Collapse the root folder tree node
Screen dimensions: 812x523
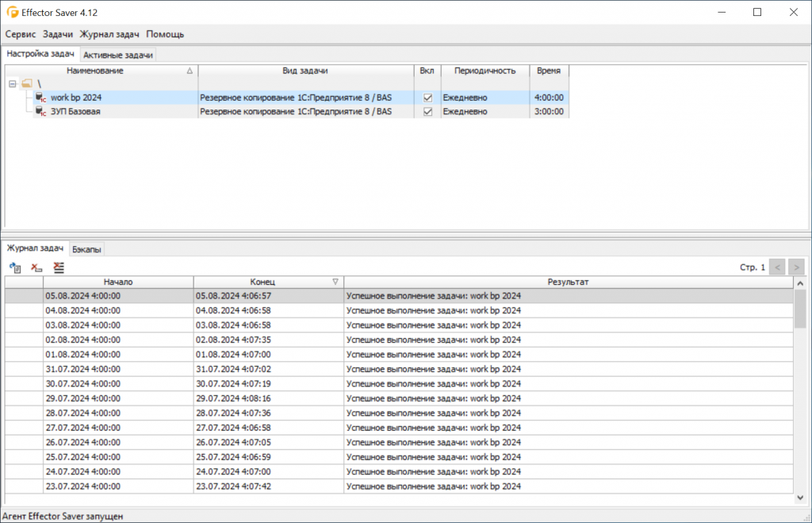click(x=12, y=83)
